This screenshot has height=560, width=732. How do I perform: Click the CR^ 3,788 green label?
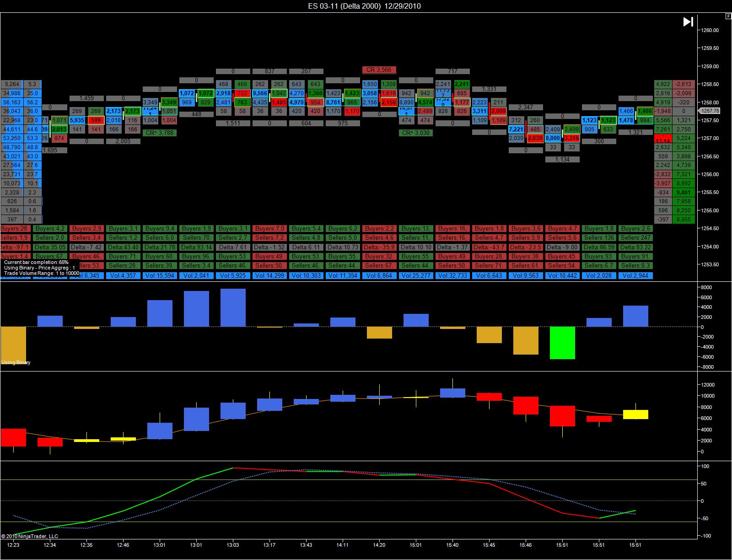(x=160, y=133)
